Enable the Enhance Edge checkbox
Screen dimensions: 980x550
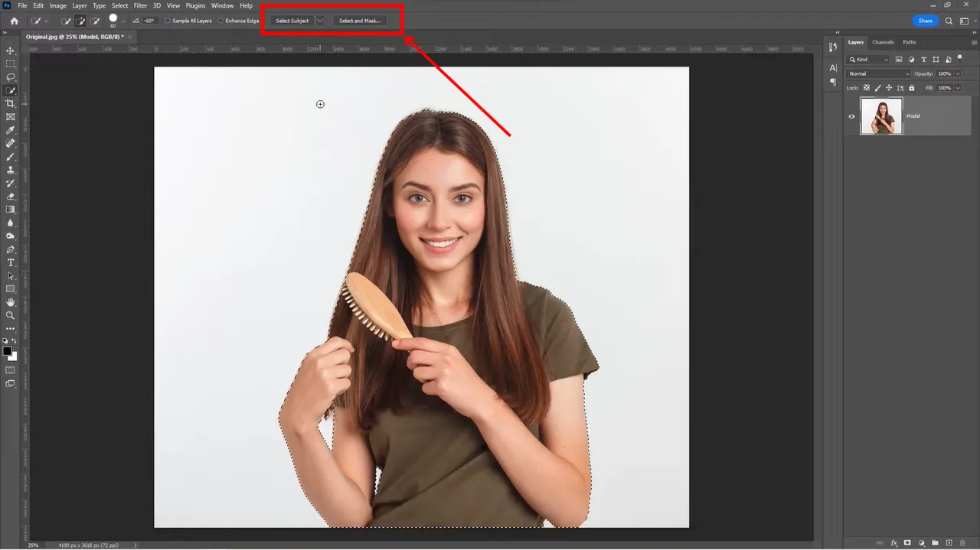tap(220, 21)
